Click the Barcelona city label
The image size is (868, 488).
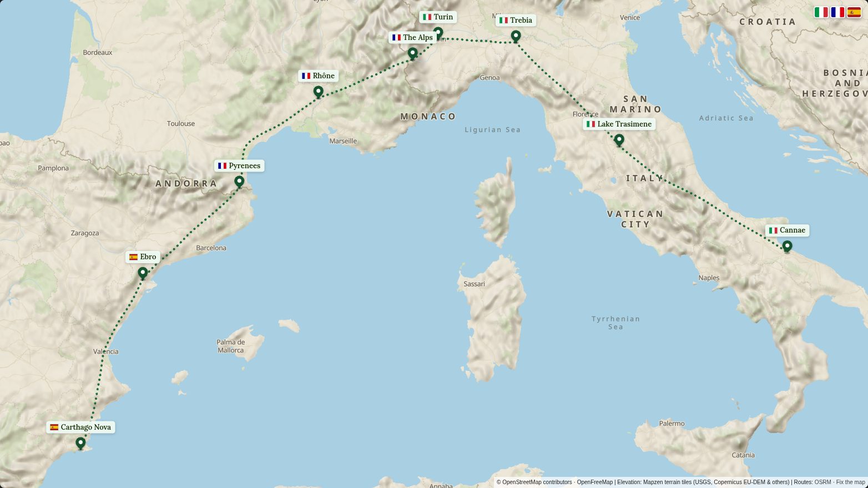click(x=211, y=248)
